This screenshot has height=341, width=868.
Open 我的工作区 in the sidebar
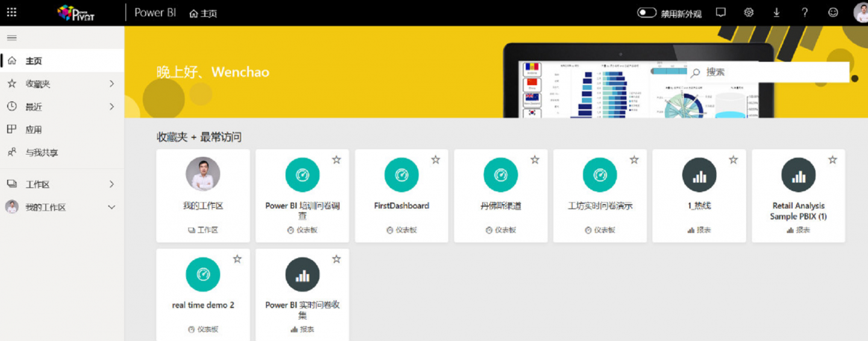(x=62, y=207)
